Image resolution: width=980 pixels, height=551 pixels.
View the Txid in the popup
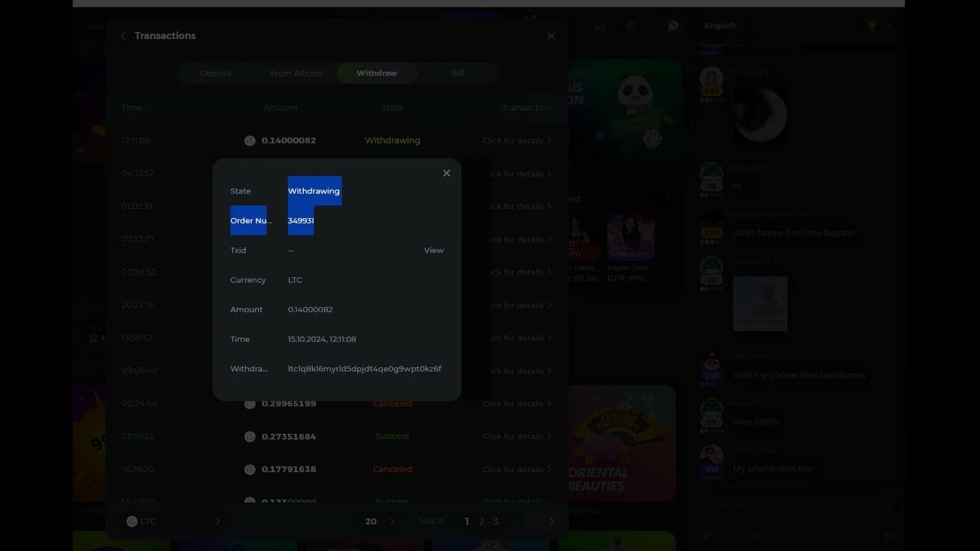433,250
